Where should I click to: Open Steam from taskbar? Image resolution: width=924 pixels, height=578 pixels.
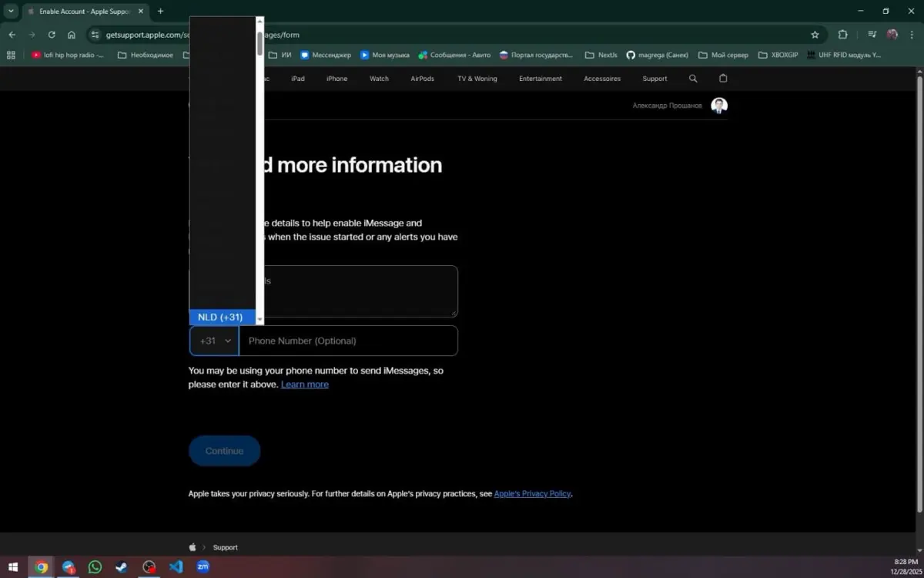tap(122, 567)
